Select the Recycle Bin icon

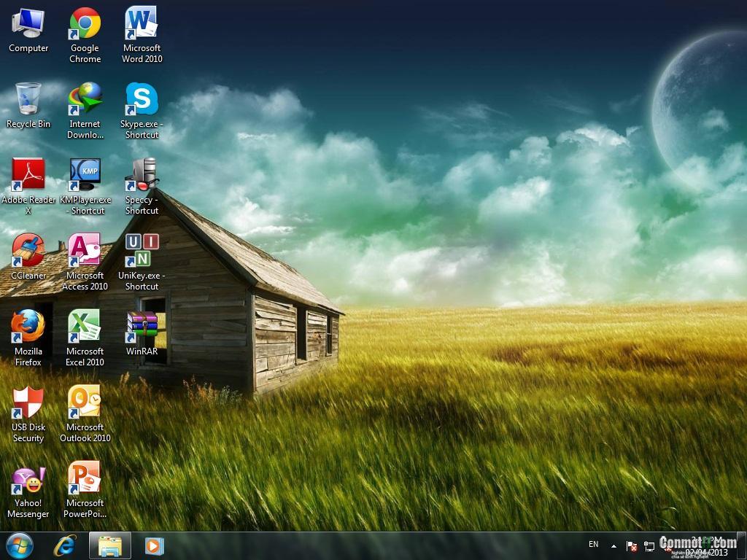point(28,106)
